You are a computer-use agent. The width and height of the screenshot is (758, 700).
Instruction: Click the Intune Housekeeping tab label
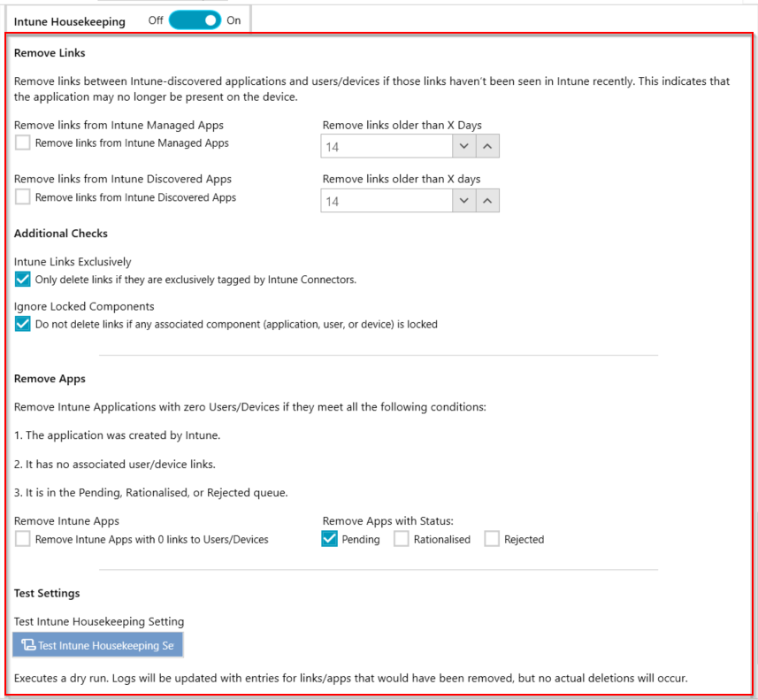pos(70,22)
